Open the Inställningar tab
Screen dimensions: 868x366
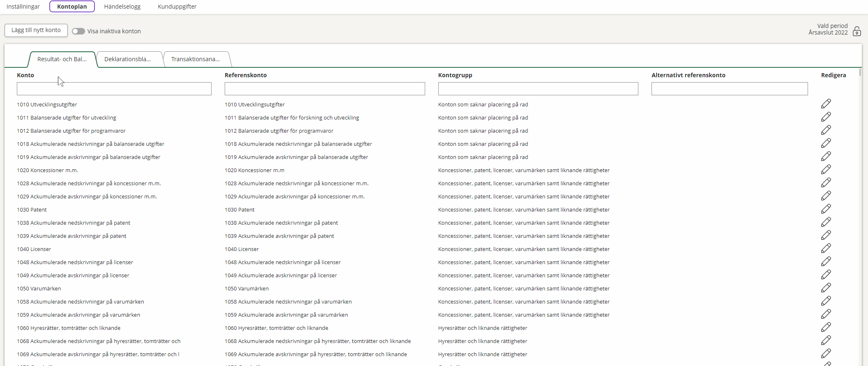[x=23, y=7]
